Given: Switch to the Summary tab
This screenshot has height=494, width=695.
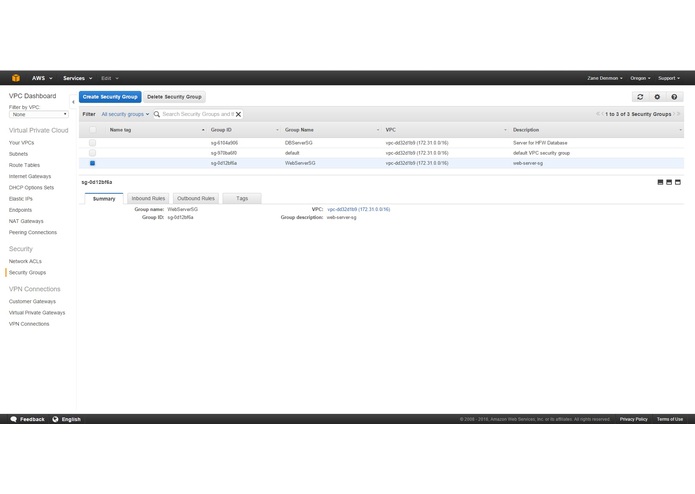Looking at the screenshot, I should coord(104,198).
